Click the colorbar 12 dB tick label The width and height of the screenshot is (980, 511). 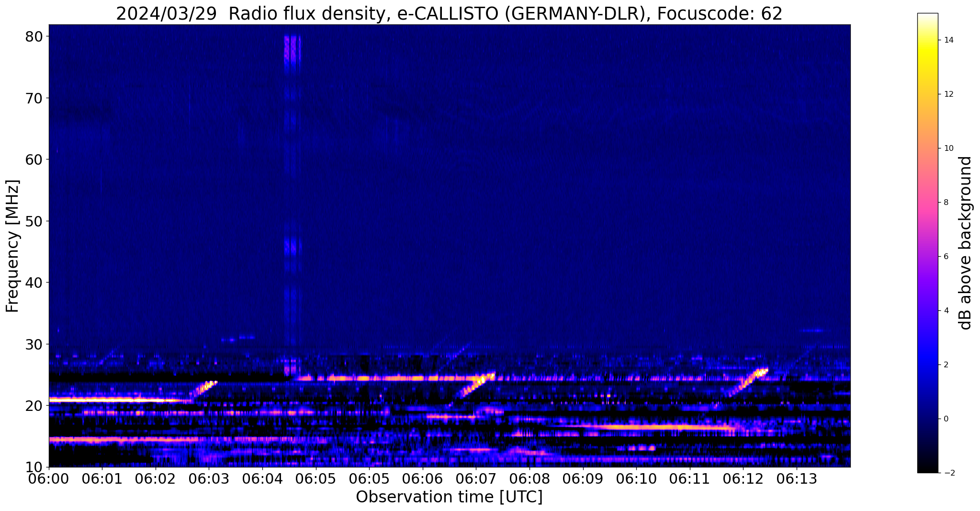tap(948, 94)
